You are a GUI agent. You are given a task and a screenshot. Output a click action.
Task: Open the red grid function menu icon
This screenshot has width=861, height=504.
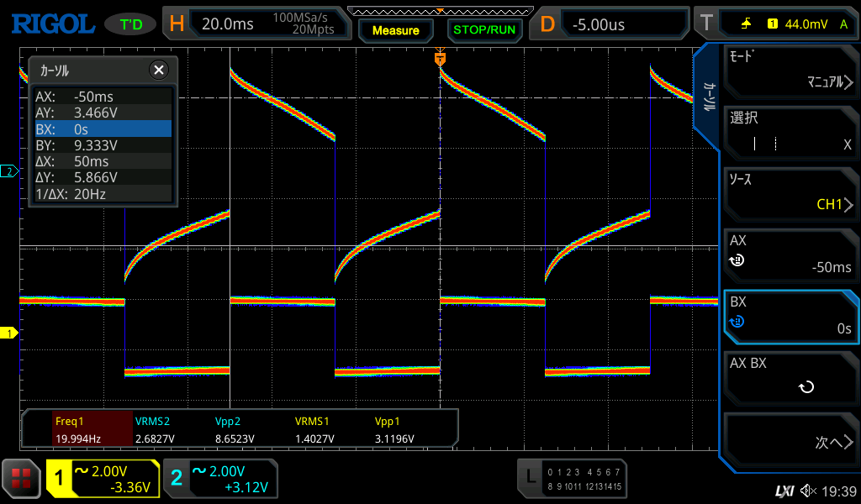coord(21,479)
